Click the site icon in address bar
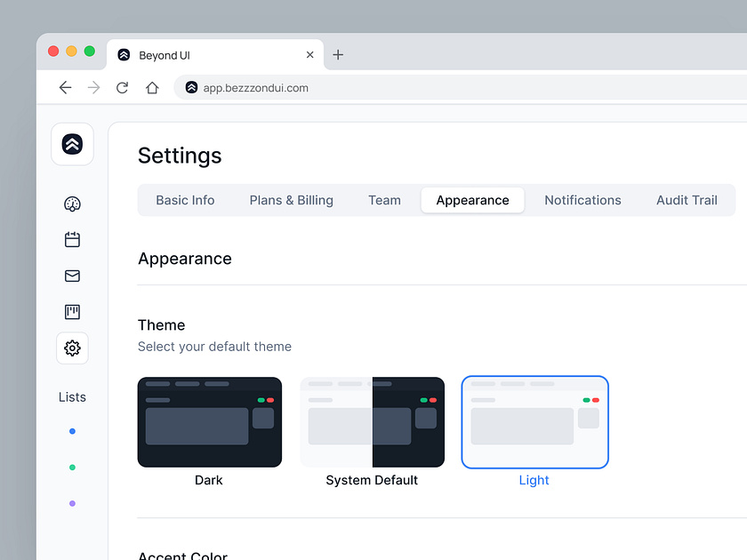The image size is (747, 560). click(x=191, y=87)
